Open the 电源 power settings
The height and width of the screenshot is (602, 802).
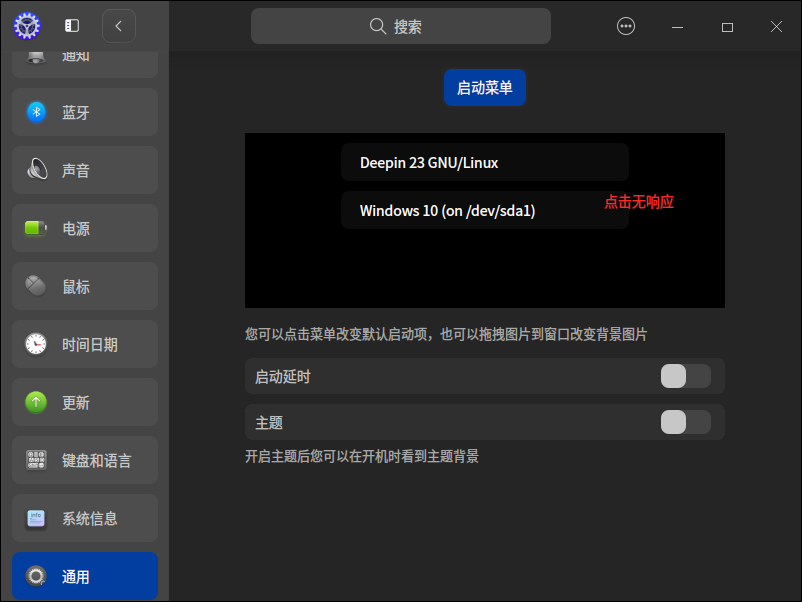pyautogui.click(x=85, y=228)
